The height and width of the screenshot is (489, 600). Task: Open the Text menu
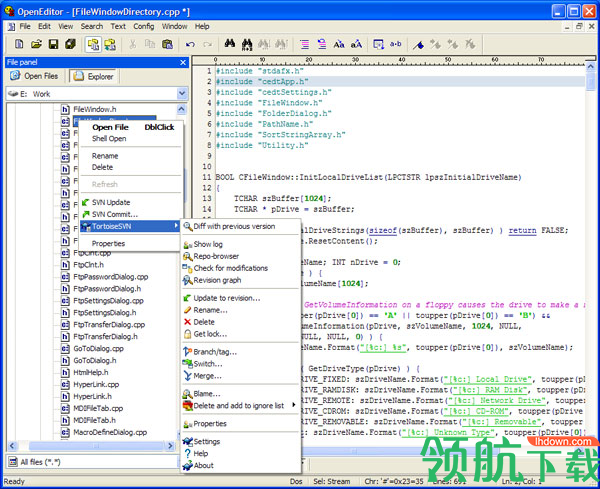[x=118, y=26]
